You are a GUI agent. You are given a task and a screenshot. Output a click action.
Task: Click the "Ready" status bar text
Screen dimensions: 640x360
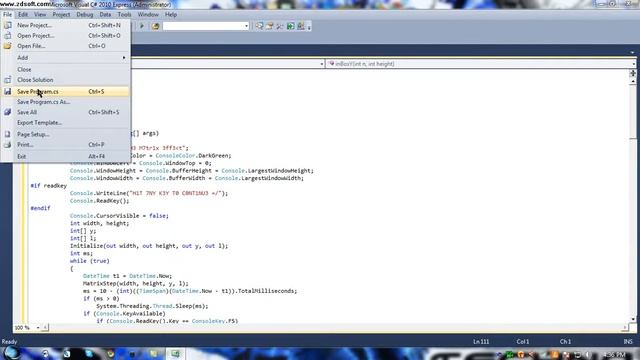(x=9, y=342)
